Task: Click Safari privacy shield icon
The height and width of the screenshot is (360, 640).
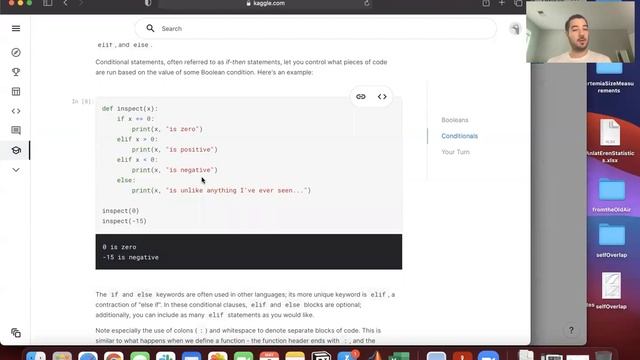Action: [x=148, y=3]
